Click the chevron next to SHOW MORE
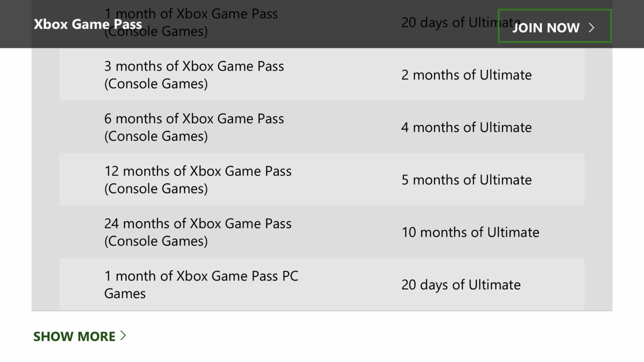Screen dimensions: 644x362 click(123, 335)
